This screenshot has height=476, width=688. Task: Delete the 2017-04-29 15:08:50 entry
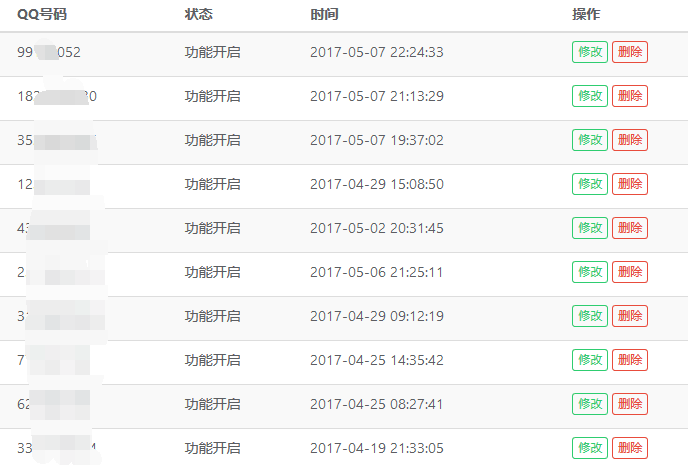pos(630,184)
